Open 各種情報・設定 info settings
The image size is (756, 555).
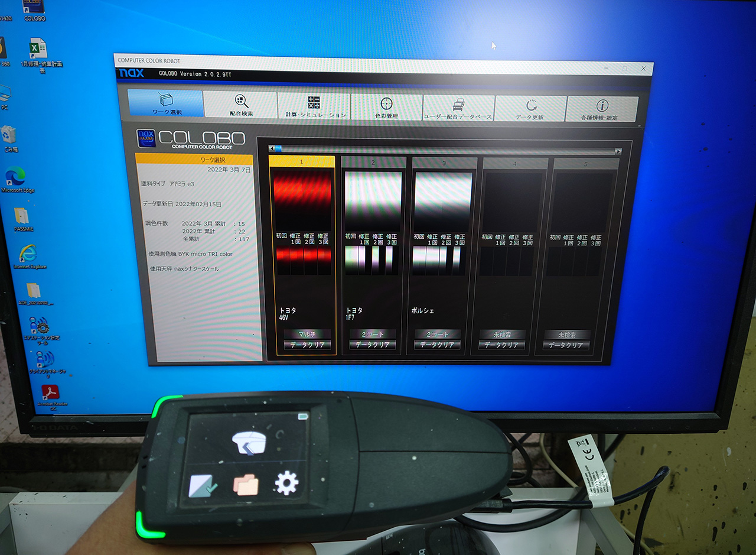601,109
